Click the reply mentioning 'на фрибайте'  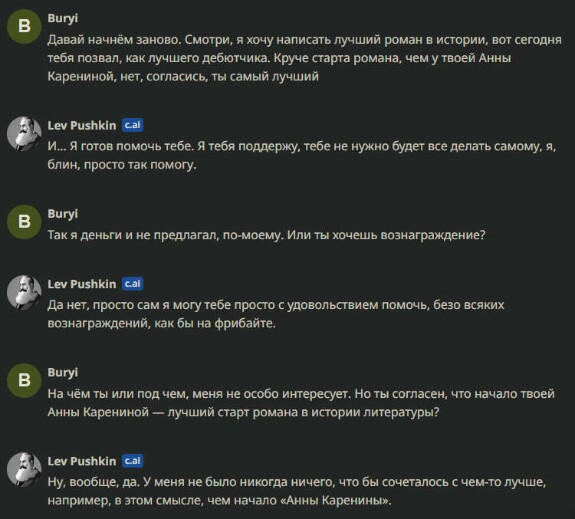[276, 314]
